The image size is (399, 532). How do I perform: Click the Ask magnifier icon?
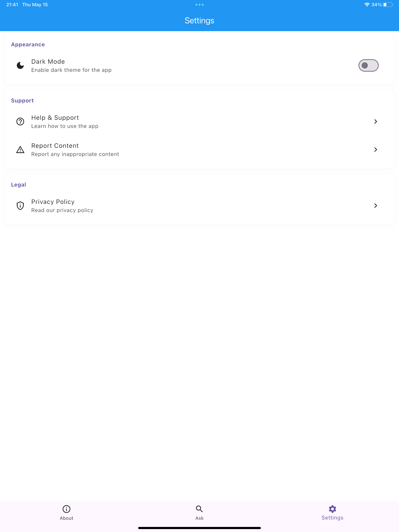(199, 509)
